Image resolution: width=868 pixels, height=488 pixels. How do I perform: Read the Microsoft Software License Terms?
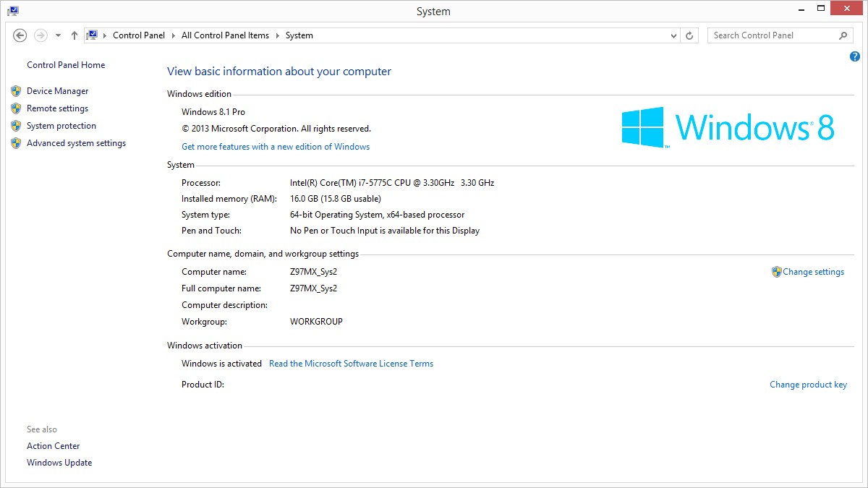point(351,364)
